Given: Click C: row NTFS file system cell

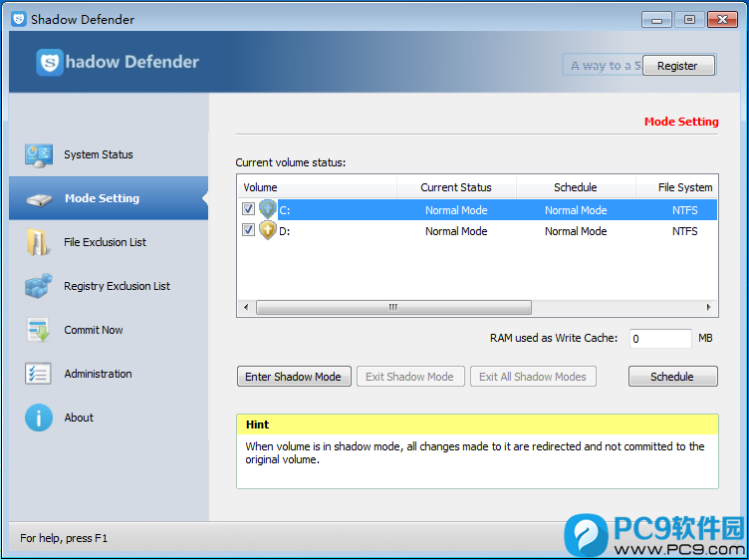Looking at the screenshot, I should click(x=685, y=210).
